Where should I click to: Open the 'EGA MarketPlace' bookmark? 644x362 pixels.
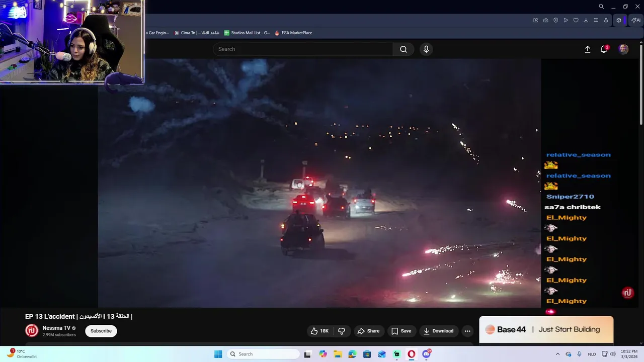[x=293, y=33]
